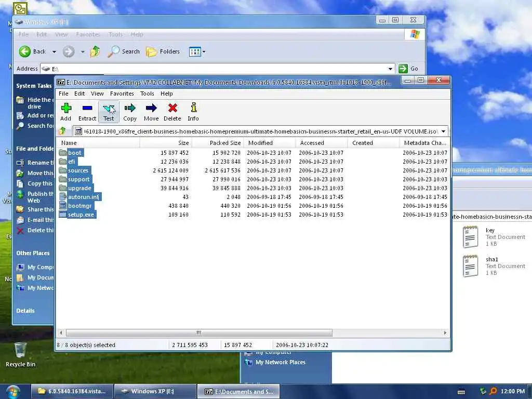The height and width of the screenshot is (399, 532).
Task: Toggle the Folders pane in Explorer
Action: pos(163,51)
